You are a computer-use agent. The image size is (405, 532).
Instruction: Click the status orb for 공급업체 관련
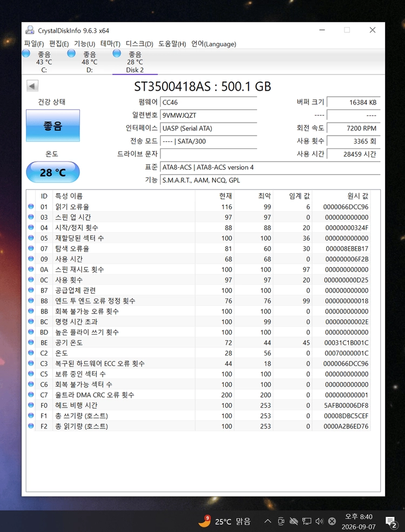31,290
